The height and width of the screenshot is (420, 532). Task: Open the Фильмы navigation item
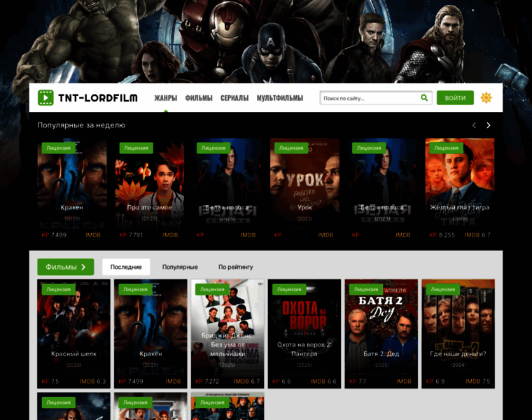[x=199, y=98]
